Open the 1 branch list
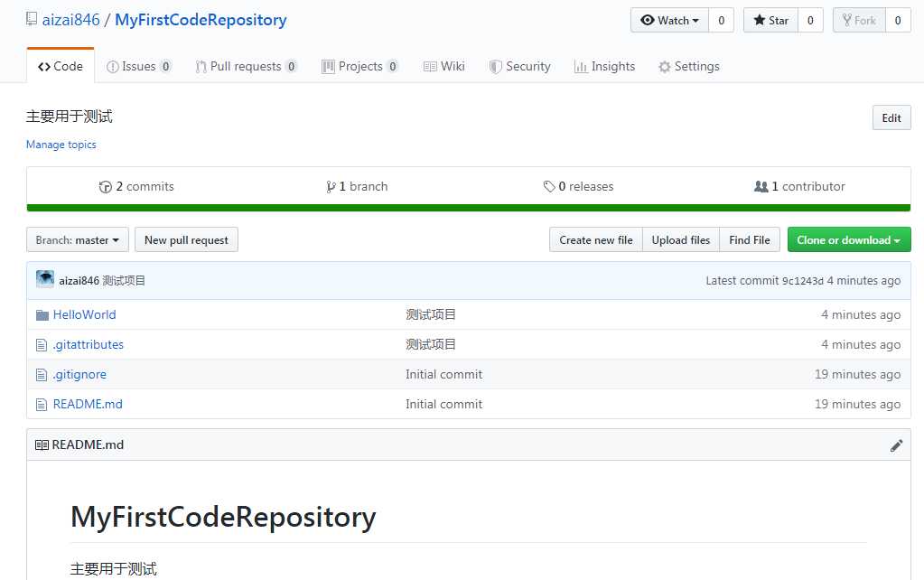 [357, 186]
